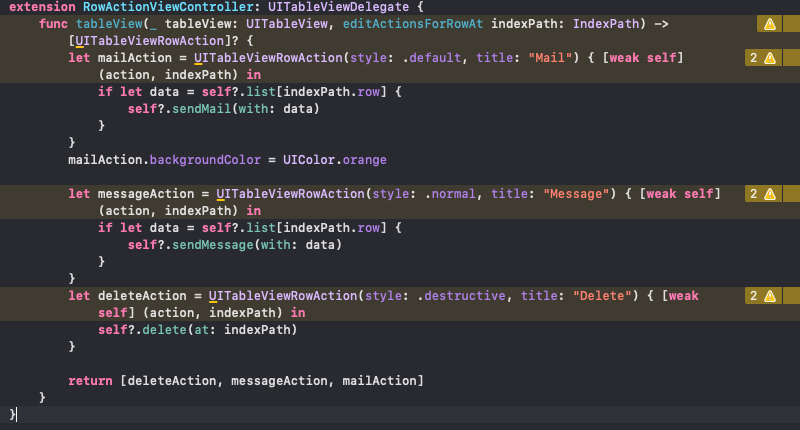Screen dimensions: 800x430
Task: Click the "Mail" string literal
Action: [550, 58]
